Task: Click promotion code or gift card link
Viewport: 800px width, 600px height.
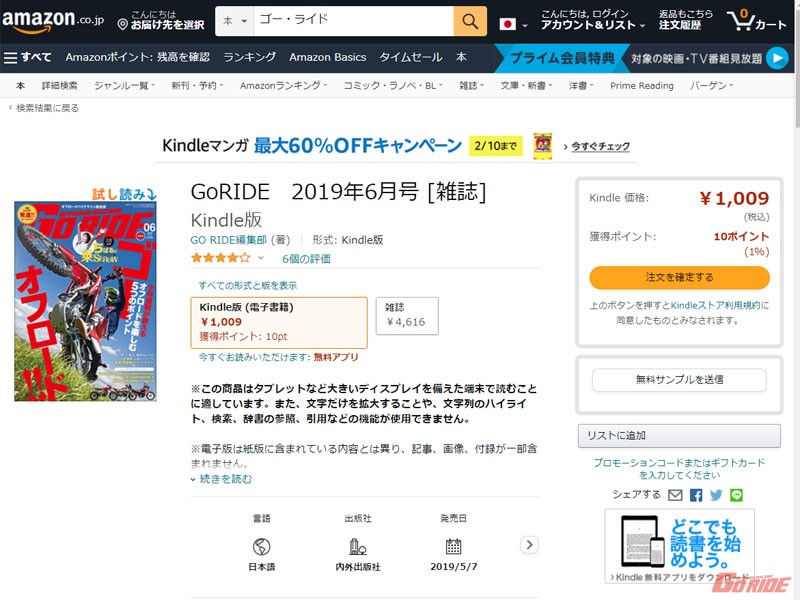Action: 679,468
